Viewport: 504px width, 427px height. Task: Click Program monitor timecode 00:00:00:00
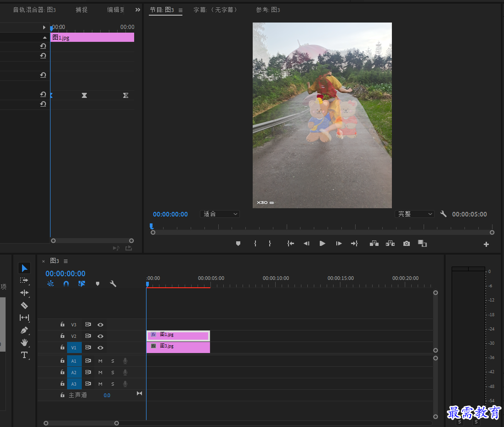(x=170, y=214)
